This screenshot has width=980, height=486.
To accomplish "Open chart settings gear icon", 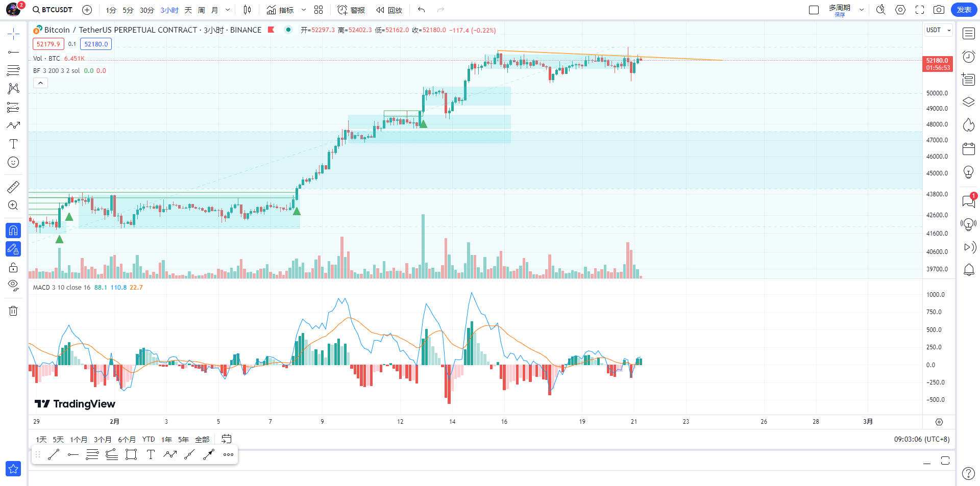I will [900, 10].
